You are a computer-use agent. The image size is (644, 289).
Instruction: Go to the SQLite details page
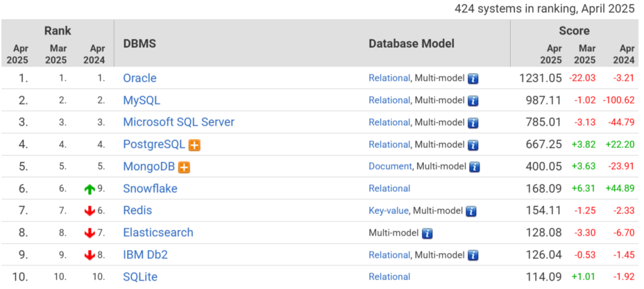tap(140, 276)
